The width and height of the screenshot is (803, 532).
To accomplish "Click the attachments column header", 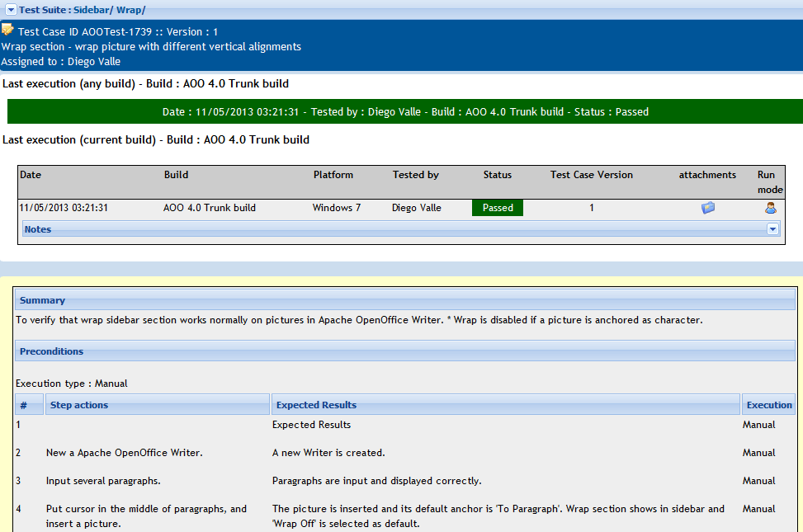I will (707, 175).
